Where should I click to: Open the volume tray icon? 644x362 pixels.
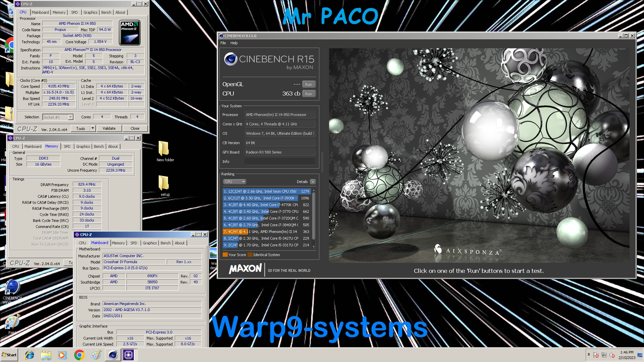coord(612,355)
